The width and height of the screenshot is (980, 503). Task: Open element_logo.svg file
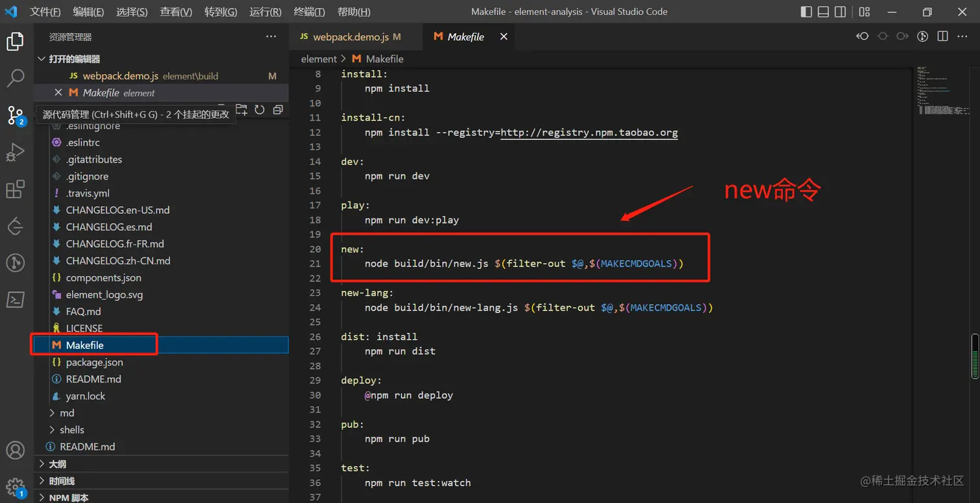[161, 294]
